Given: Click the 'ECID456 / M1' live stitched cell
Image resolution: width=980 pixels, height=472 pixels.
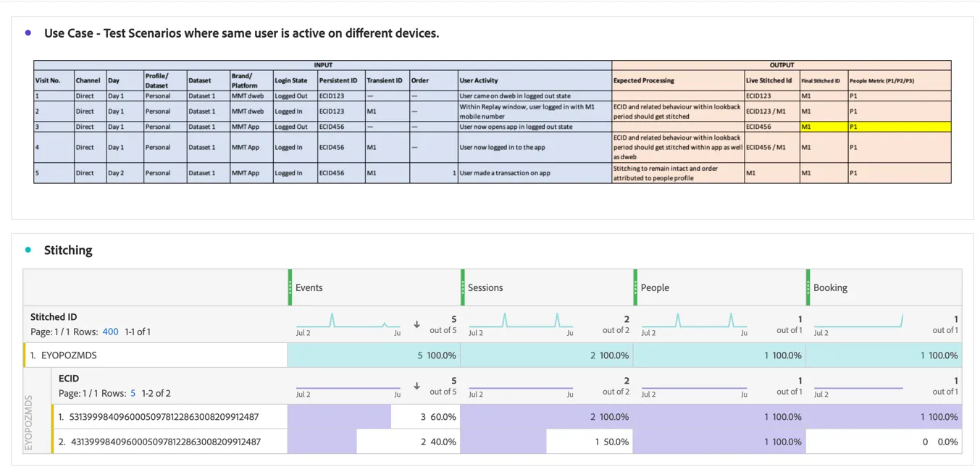Looking at the screenshot, I should click(772, 147).
